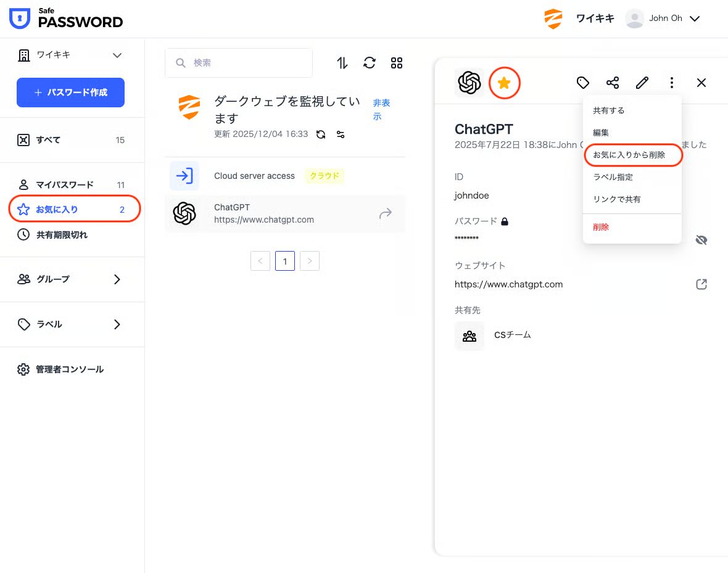This screenshot has width=728, height=573.
Task: Switch to grid view layout
Action: 397,63
